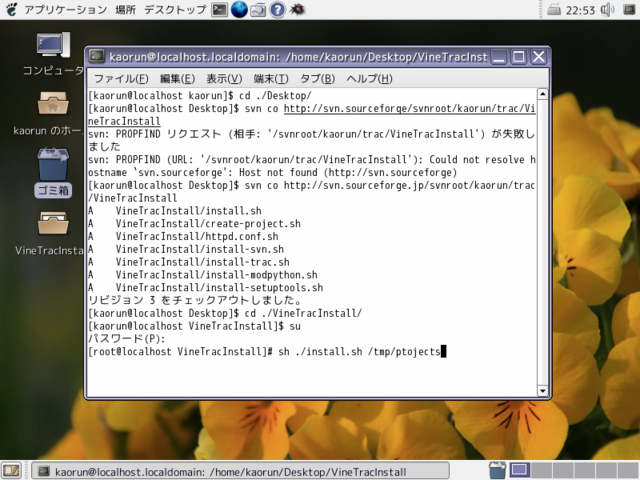This screenshot has height=480, width=640.
Task: Switch to the second workspace in pager
Action: coord(541,471)
